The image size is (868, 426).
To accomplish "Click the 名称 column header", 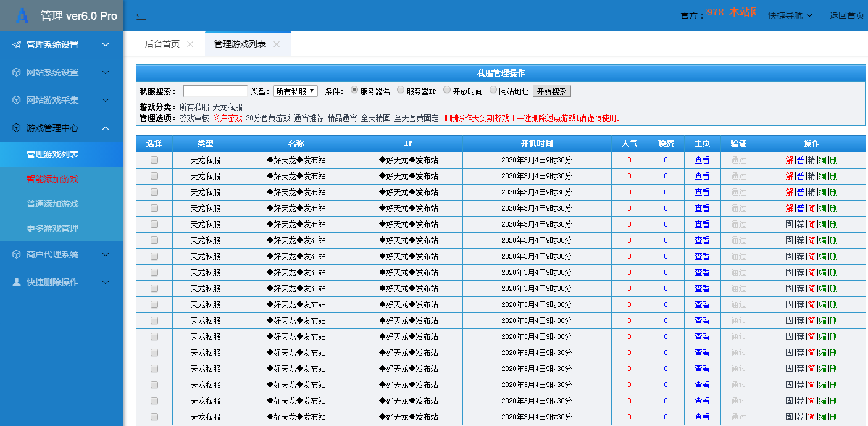I will click(296, 143).
